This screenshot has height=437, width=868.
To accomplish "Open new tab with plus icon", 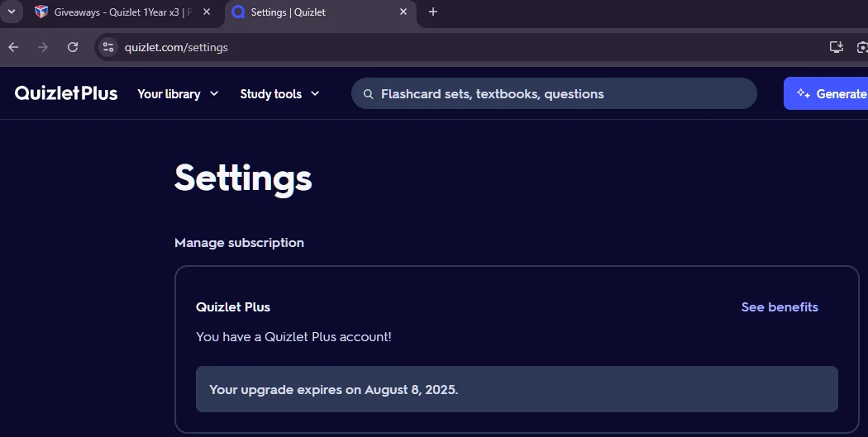I will click(433, 12).
